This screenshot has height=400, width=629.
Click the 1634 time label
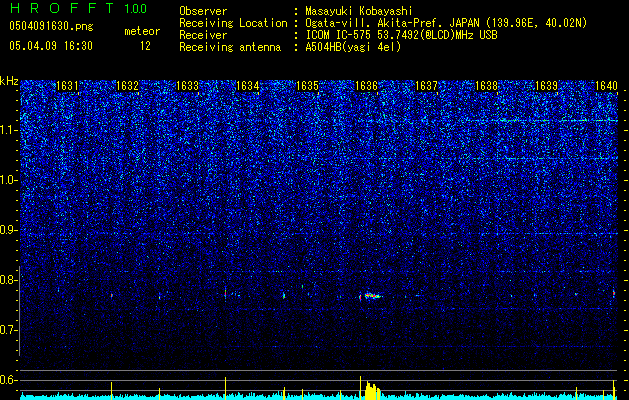247,86
